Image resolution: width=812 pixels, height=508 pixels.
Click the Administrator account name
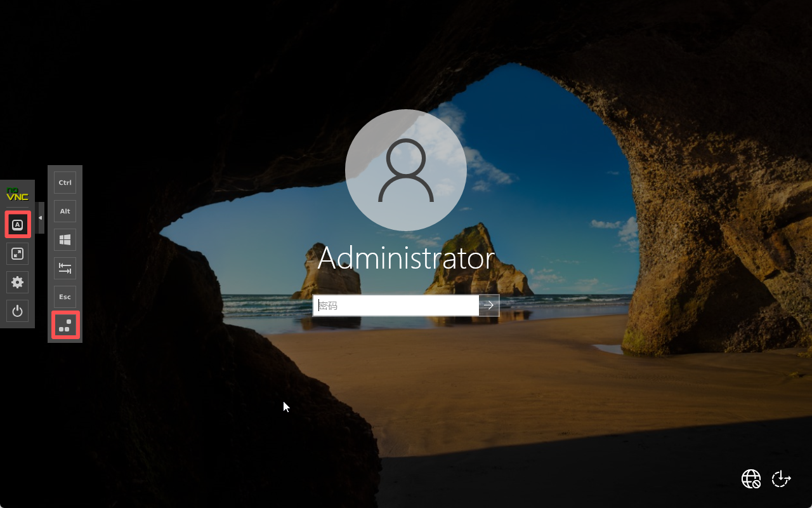406,258
